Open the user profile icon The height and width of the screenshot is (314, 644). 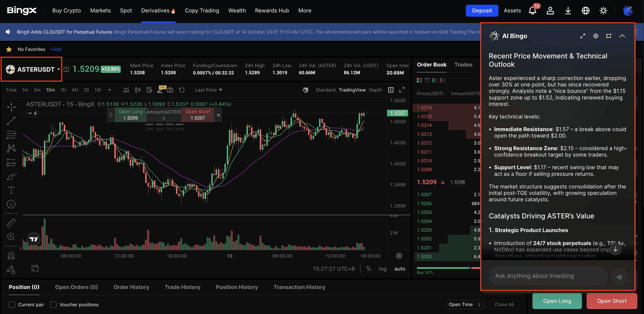(550, 11)
